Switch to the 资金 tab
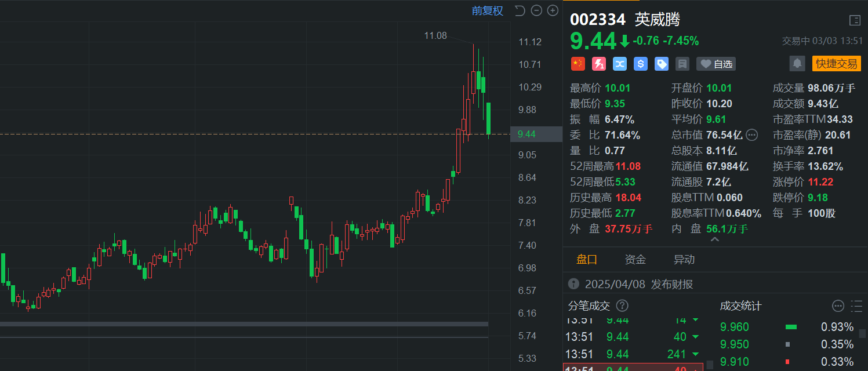 coord(635,260)
